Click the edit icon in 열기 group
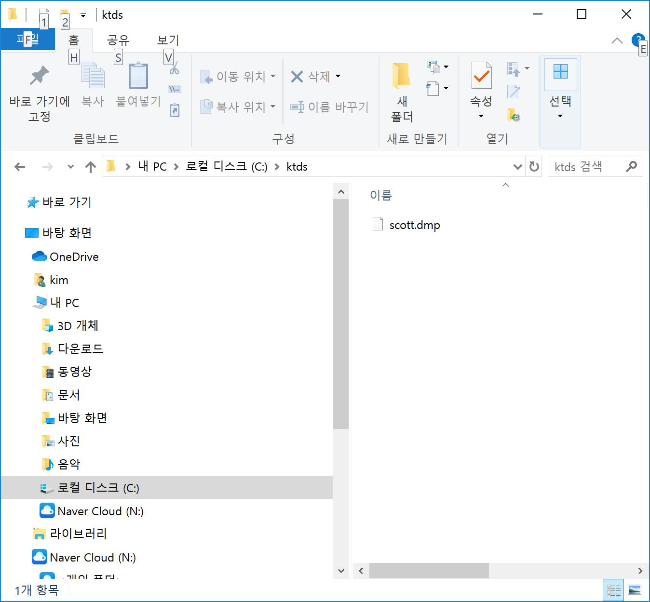Image resolution: width=650 pixels, height=602 pixels. [x=513, y=92]
